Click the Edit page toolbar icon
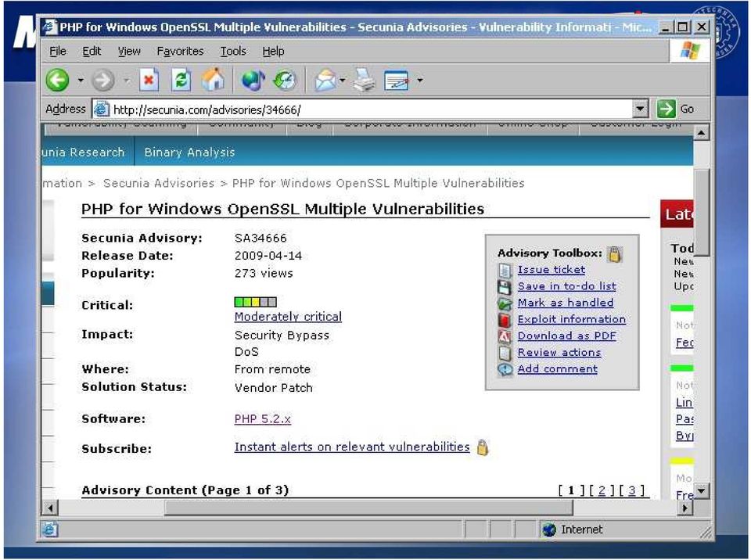Image resolution: width=751 pixels, height=560 pixels. tap(397, 81)
